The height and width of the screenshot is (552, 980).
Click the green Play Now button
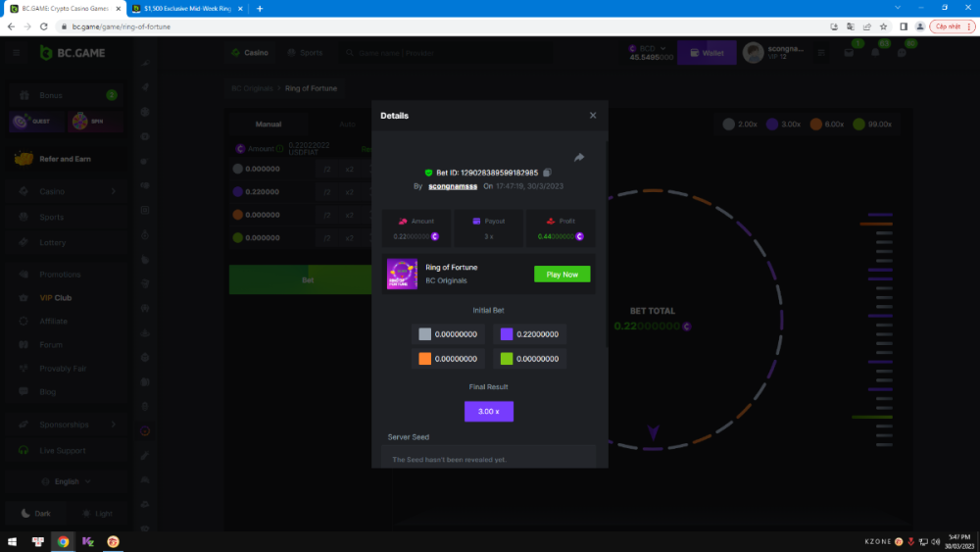pos(562,275)
